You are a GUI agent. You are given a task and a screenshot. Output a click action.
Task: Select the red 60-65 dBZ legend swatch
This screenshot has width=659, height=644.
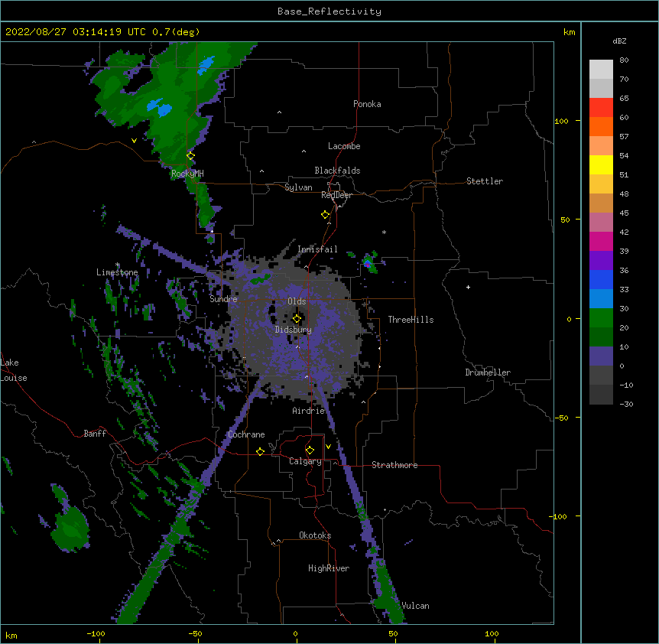point(601,108)
